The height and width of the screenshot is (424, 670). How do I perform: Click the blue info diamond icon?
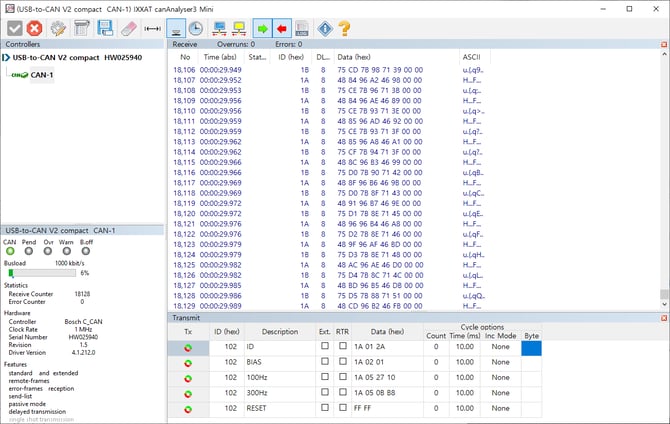(324, 28)
